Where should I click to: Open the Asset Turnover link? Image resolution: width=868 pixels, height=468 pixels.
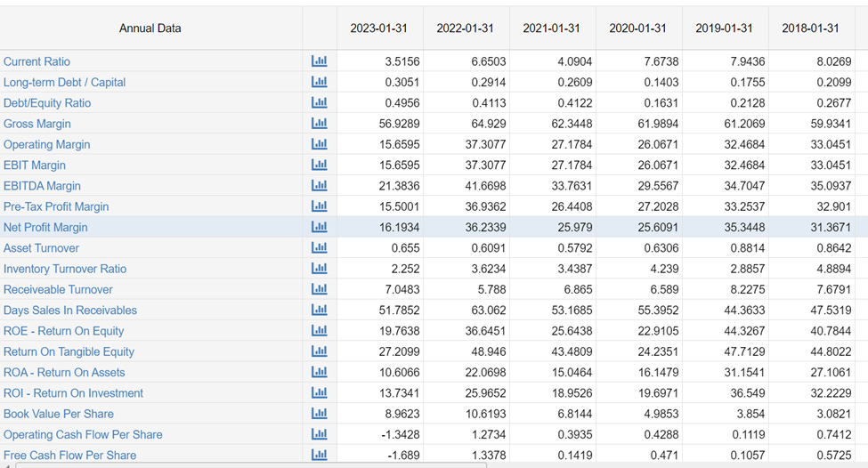tap(41, 248)
